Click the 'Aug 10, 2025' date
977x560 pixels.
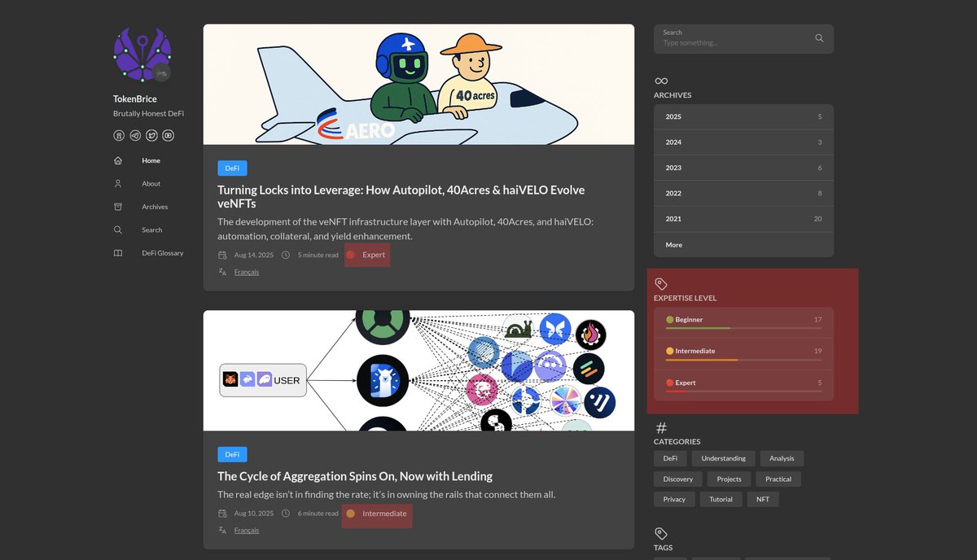point(254,514)
